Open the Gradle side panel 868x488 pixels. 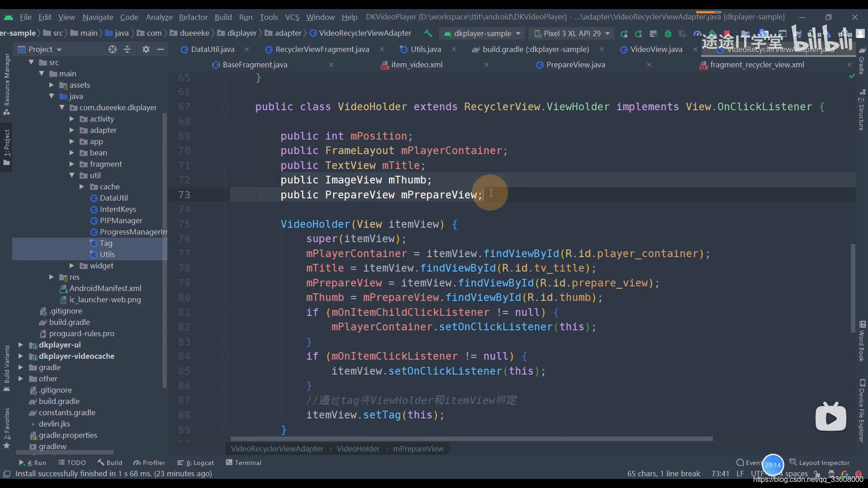(x=862, y=61)
